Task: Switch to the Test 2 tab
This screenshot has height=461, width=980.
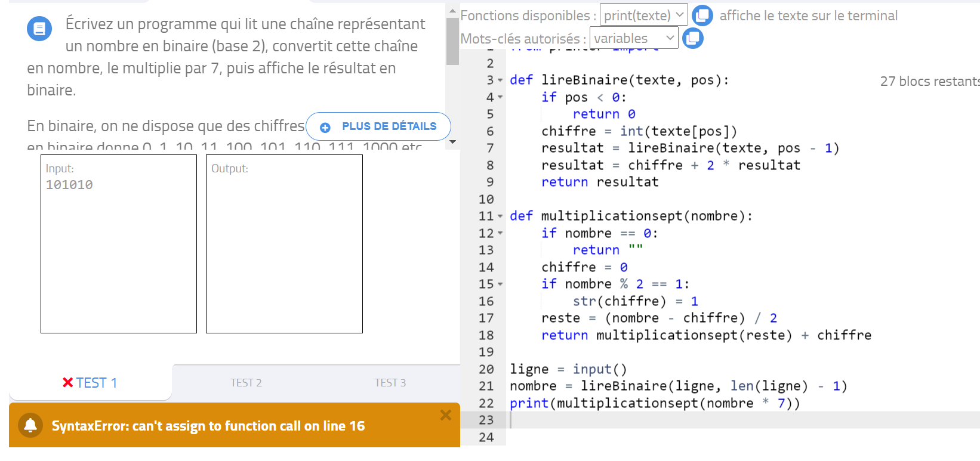Action: click(246, 383)
